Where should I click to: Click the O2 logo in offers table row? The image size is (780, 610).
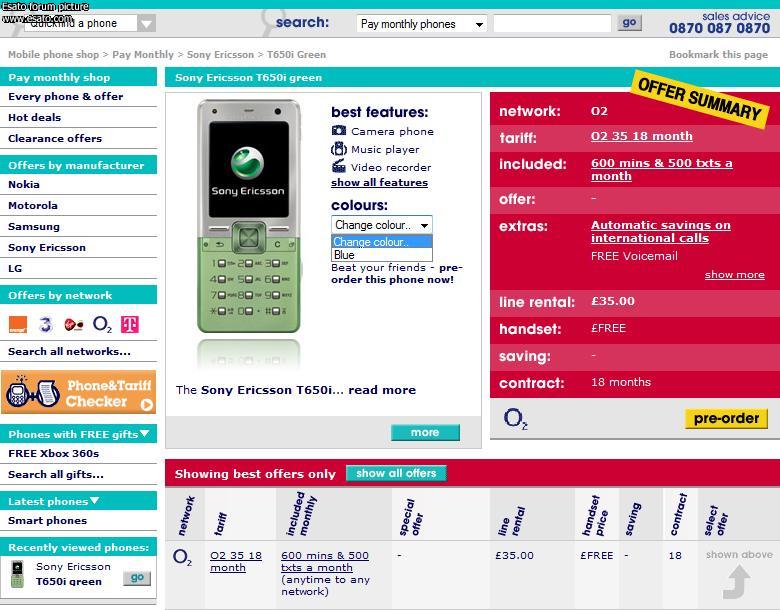pos(182,557)
